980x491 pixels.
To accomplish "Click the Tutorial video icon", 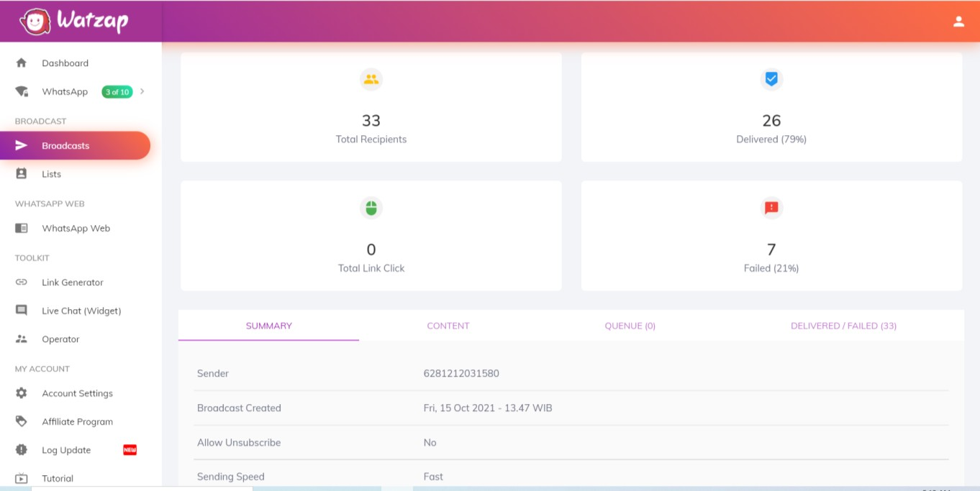I will coord(22,478).
